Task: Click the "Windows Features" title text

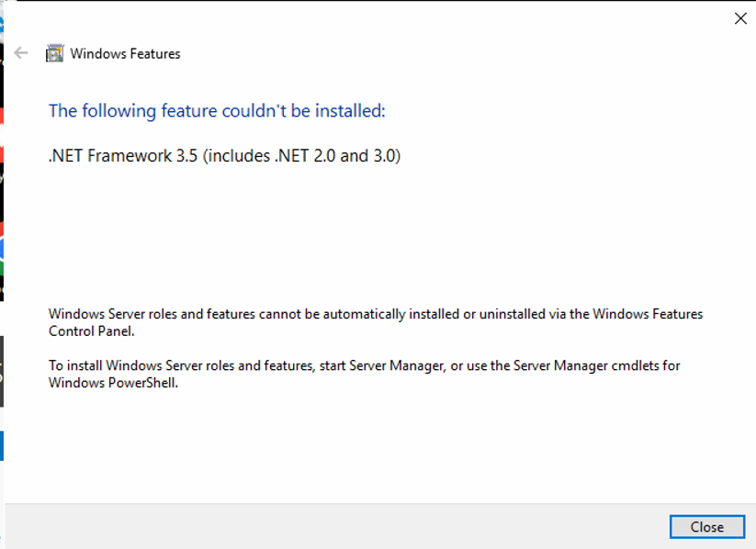Action: (125, 54)
